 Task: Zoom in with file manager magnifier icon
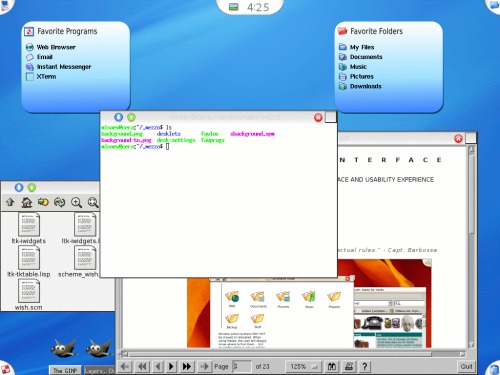76,202
